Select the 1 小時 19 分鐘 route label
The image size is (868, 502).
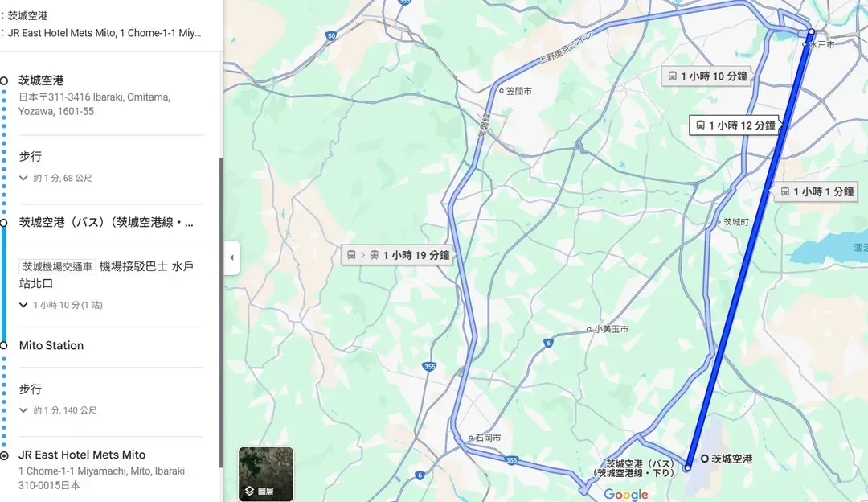398,255
